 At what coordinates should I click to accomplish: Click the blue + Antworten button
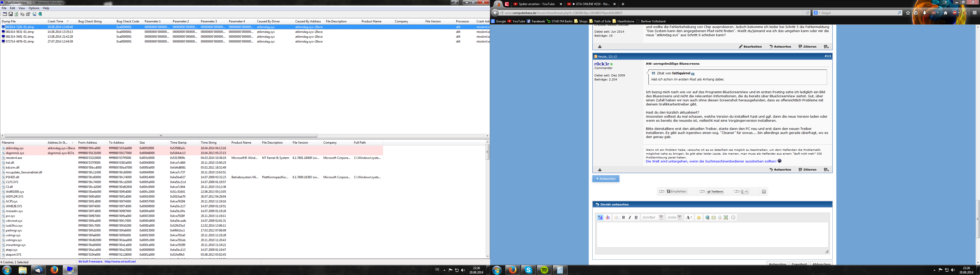[x=606, y=179]
